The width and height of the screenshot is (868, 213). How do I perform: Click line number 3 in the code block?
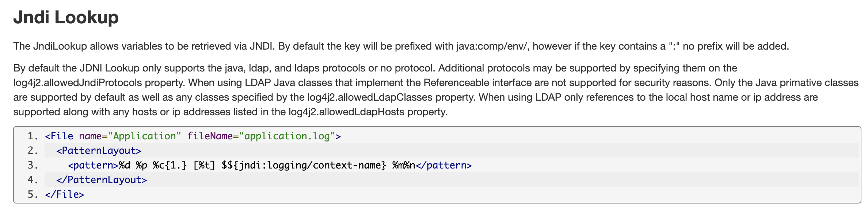pyautogui.click(x=33, y=165)
